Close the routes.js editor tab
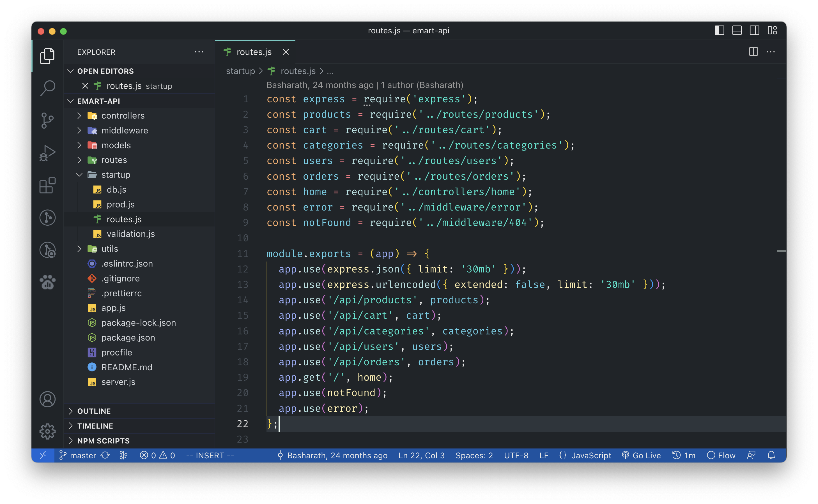Screen dimensions: 818x504 286,52
